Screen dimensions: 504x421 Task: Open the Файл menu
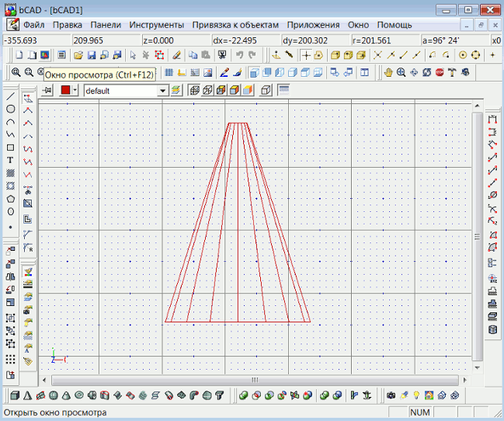click(34, 25)
